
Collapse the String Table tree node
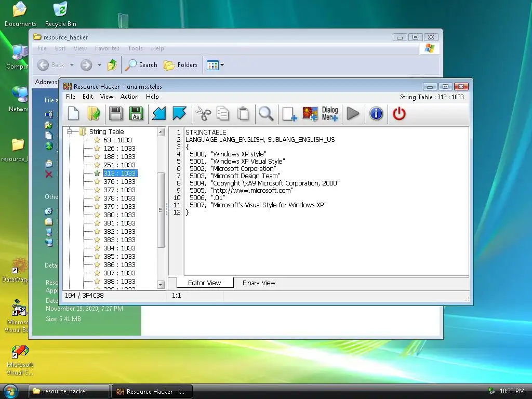pos(69,131)
